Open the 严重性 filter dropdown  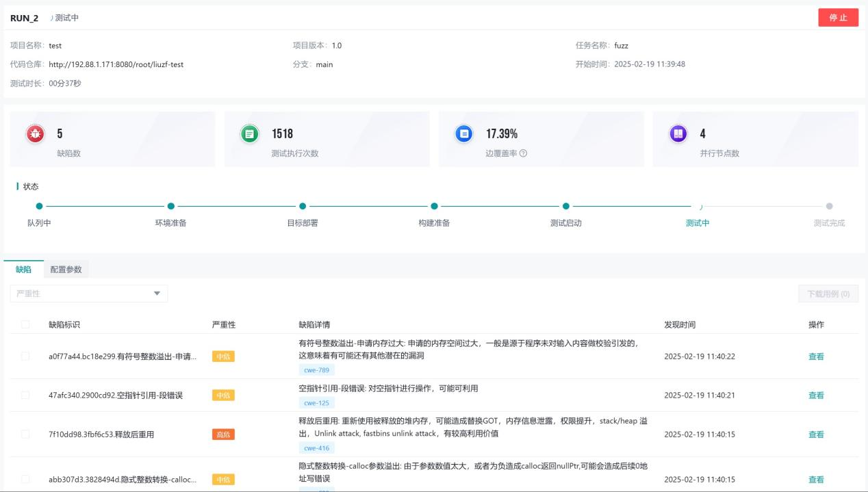89,294
